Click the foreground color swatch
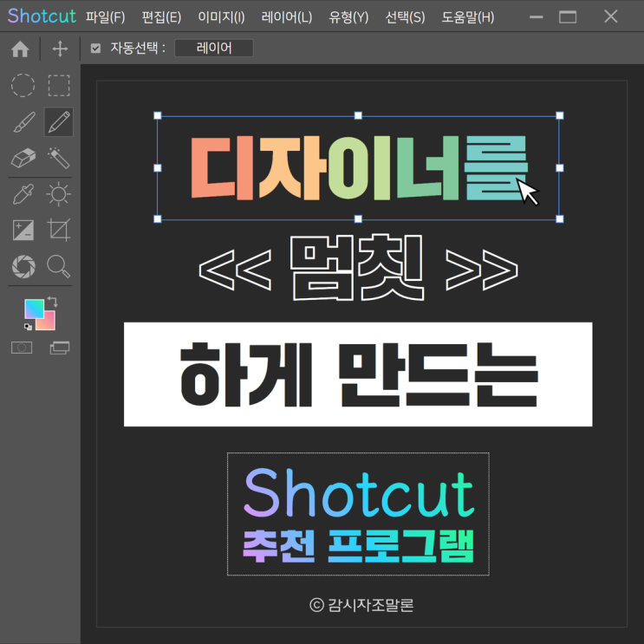The image size is (644, 644). pyautogui.click(x=34, y=309)
